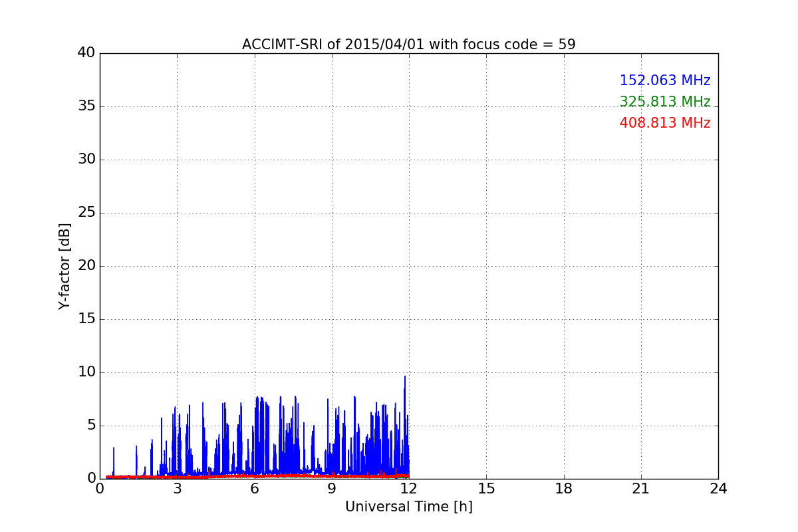This screenshot has height=532, width=798.
Task: Select the red 408.813 MHz legend label
Action: coord(665,123)
